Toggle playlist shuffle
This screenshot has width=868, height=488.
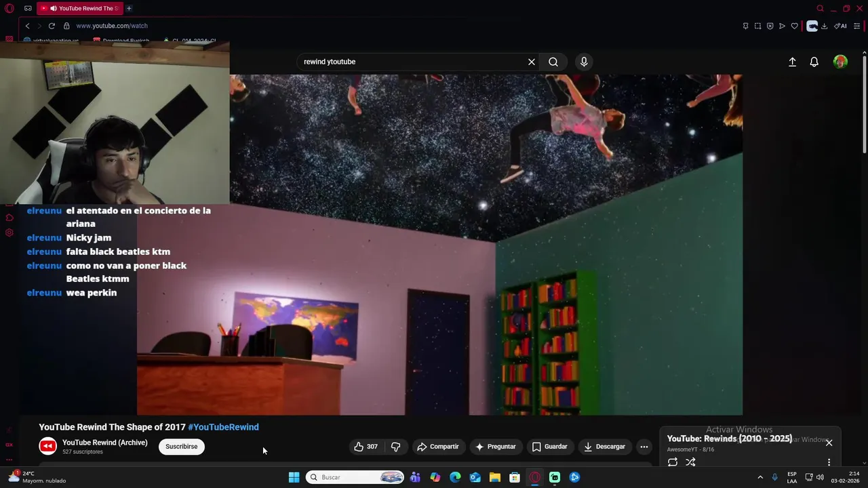click(690, 462)
